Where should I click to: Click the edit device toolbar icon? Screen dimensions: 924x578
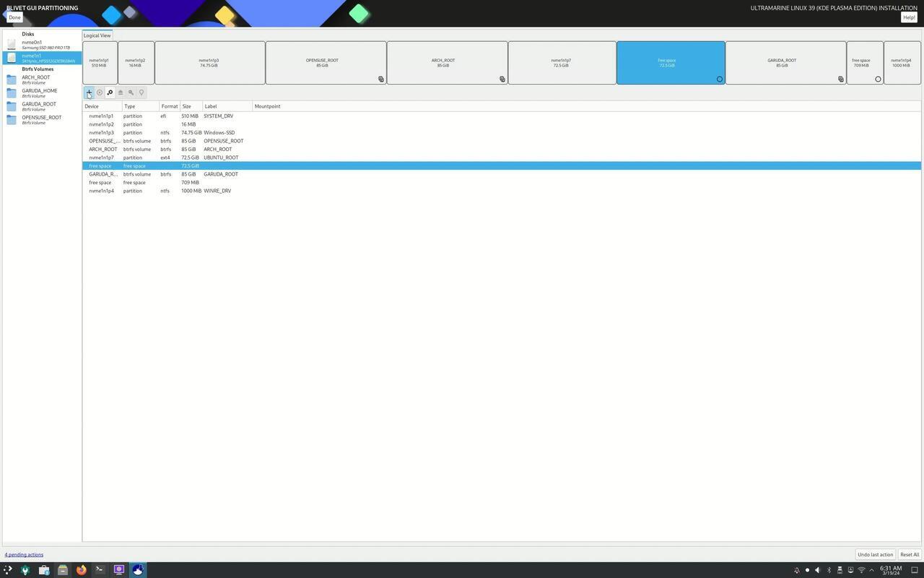pos(110,92)
